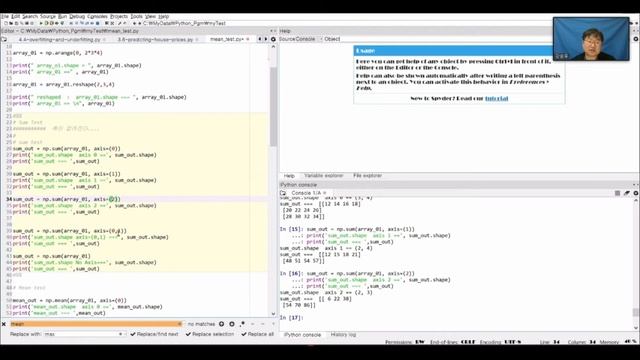The image size is (640, 360).
Task: Select the Help pane tab
Action: pos(289,176)
